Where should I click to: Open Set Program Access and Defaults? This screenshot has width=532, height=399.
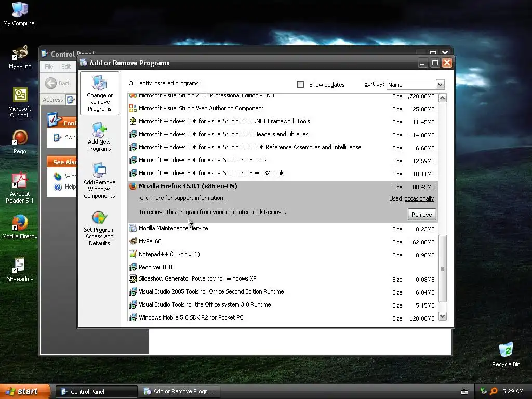[x=99, y=228]
